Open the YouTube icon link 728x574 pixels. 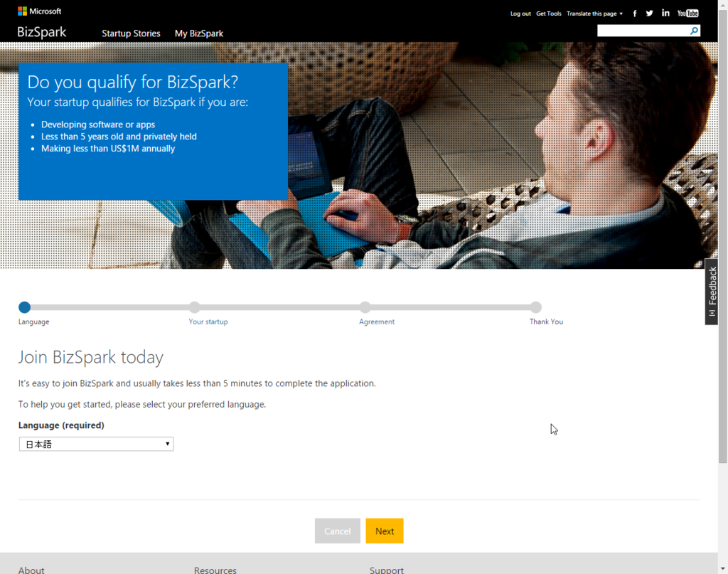click(x=687, y=13)
